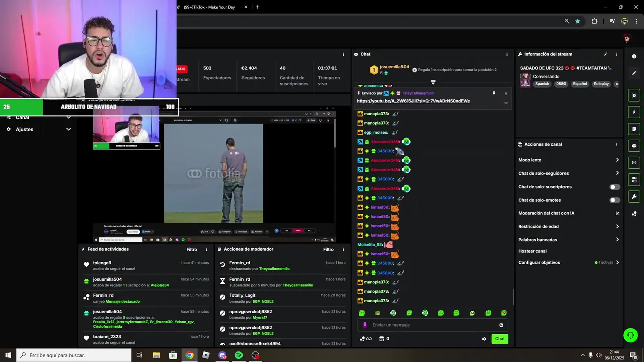The width and height of the screenshot is (644, 362).
Task: Click the zoom magnifier icon in the address bar
Action: pyautogui.click(x=567, y=21)
